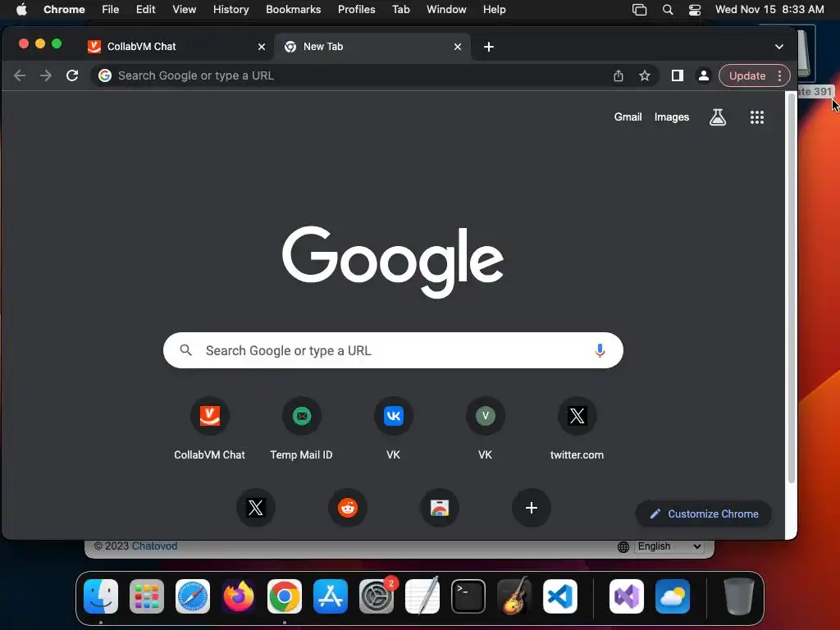
Task: Open the File menu
Action: pyautogui.click(x=111, y=10)
